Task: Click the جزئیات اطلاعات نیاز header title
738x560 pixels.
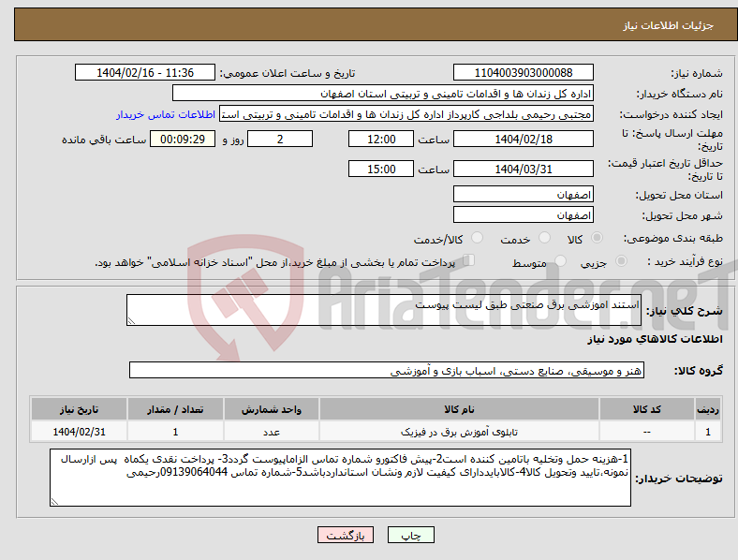Action: pos(669,25)
